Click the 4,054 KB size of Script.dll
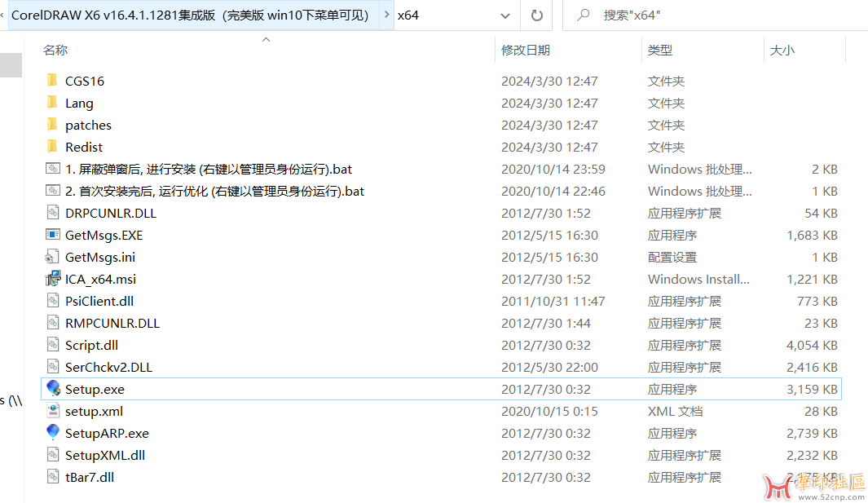 (x=812, y=345)
